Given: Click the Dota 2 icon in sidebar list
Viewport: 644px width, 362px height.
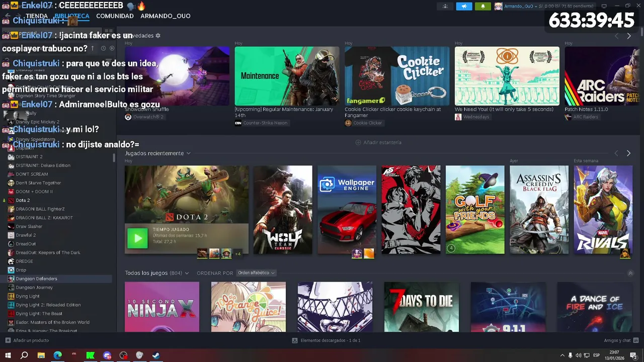Looking at the screenshot, I should [x=11, y=200].
